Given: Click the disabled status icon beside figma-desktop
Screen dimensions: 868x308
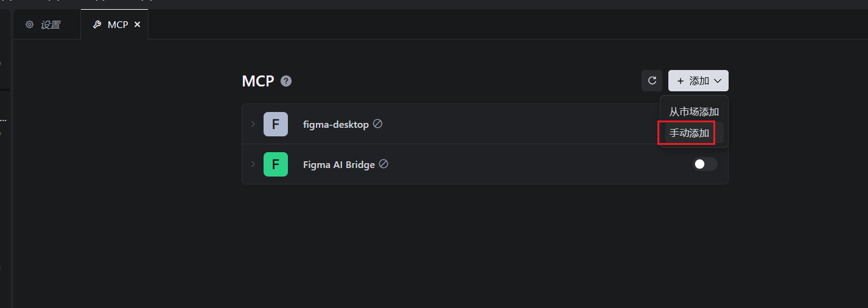Looking at the screenshot, I should (x=377, y=124).
